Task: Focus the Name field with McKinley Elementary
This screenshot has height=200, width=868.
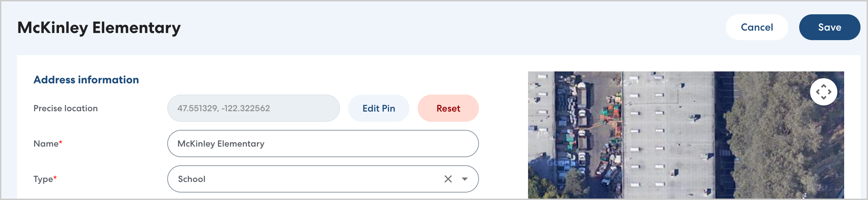Action: click(323, 144)
